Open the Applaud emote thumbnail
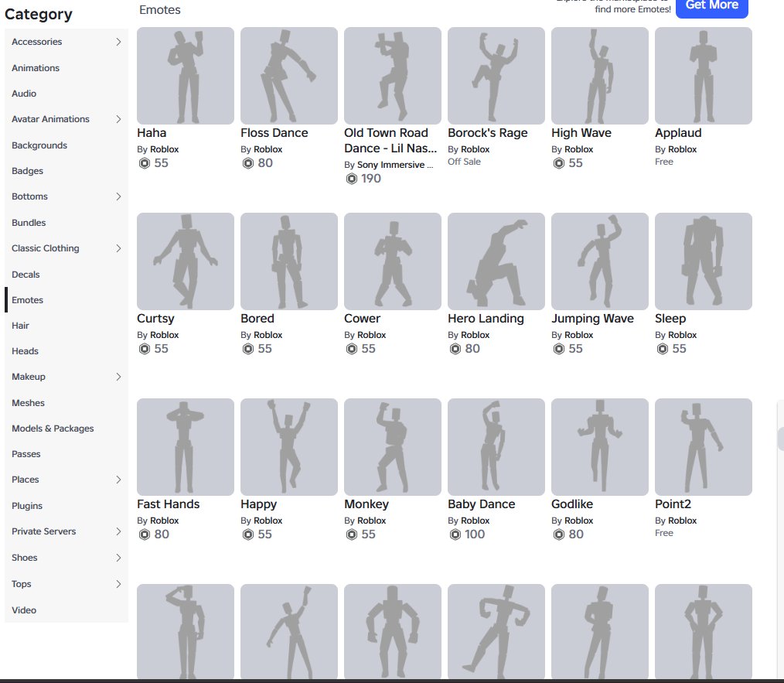 click(703, 76)
